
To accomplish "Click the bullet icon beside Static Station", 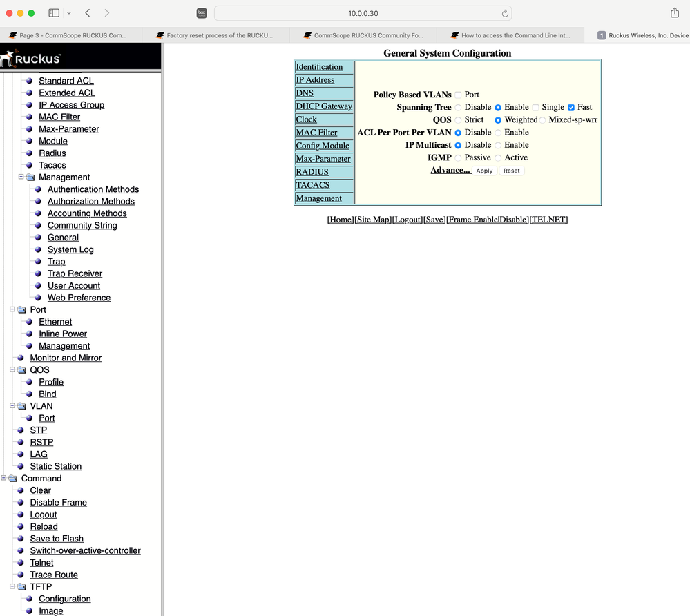I will pos(20,466).
